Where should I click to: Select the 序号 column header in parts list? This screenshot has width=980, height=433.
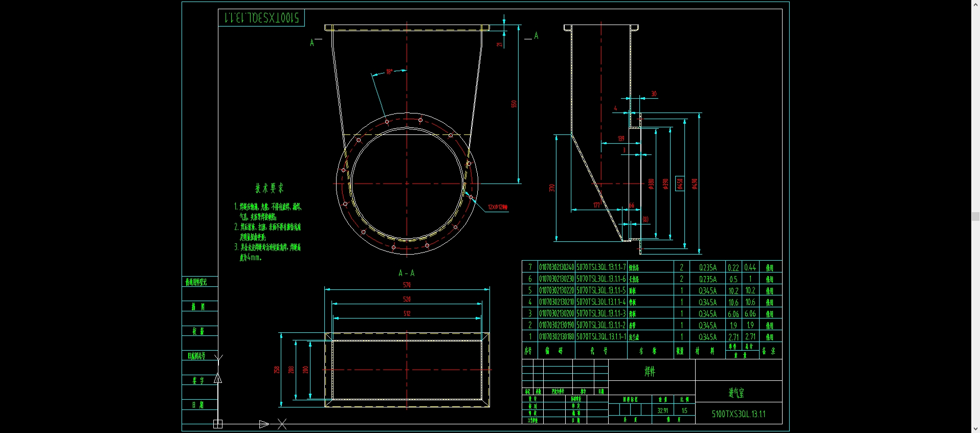pos(528,351)
